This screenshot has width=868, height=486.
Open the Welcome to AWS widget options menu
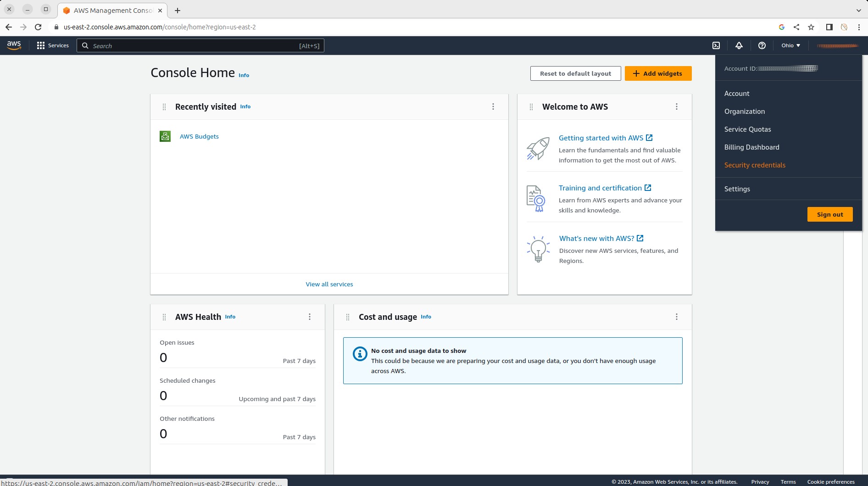pyautogui.click(x=677, y=106)
